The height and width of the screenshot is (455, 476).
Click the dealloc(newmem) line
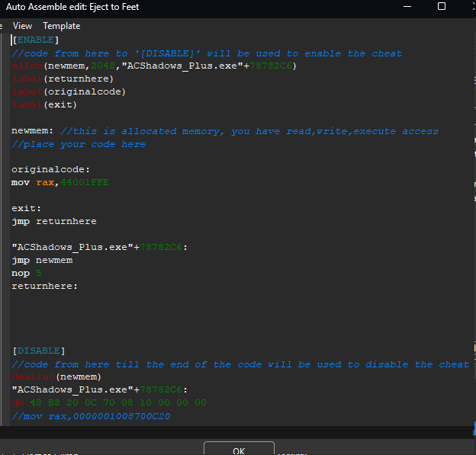56,376
